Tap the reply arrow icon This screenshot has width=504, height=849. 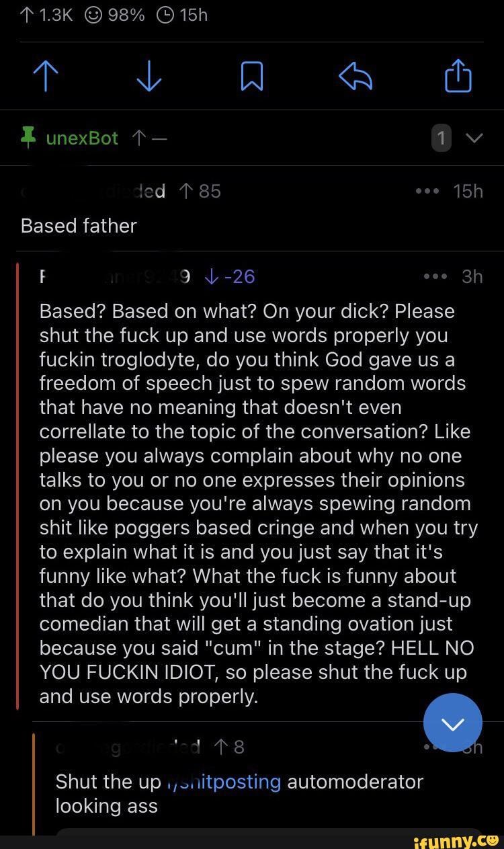(x=355, y=76)
